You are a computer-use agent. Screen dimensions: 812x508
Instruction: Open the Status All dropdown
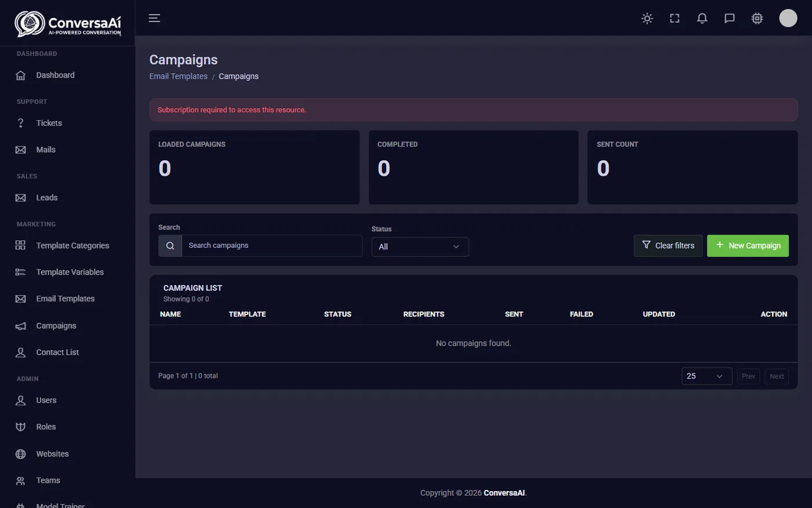pos(420,247)
